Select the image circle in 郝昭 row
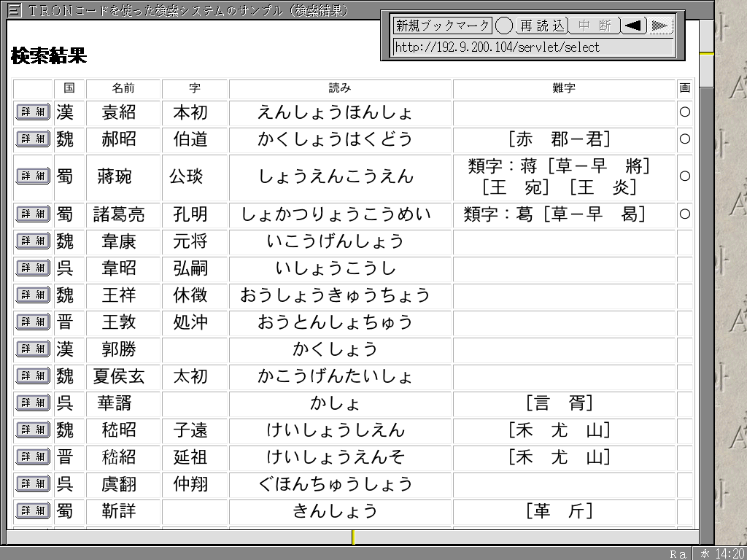The image size is (747, 560). pyautogui.click(x=684, y=139)
